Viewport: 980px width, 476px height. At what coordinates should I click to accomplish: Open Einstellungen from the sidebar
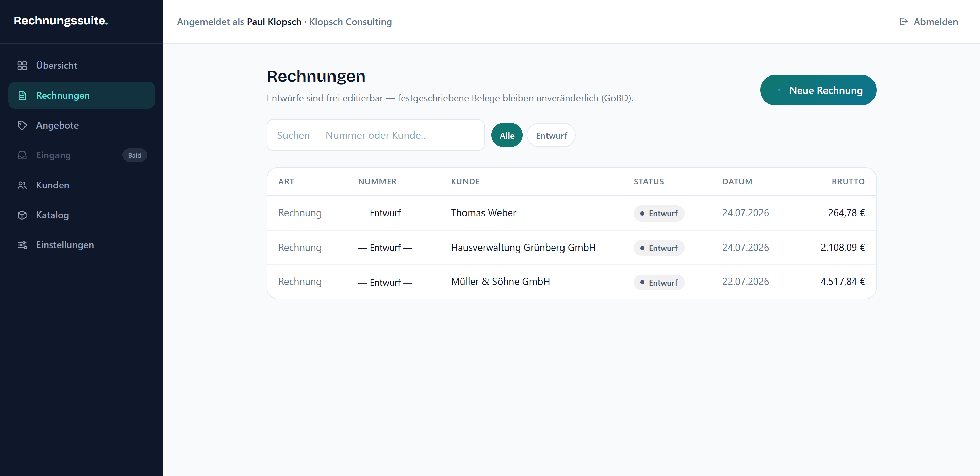pyautogui.click(x=81, y=245)
